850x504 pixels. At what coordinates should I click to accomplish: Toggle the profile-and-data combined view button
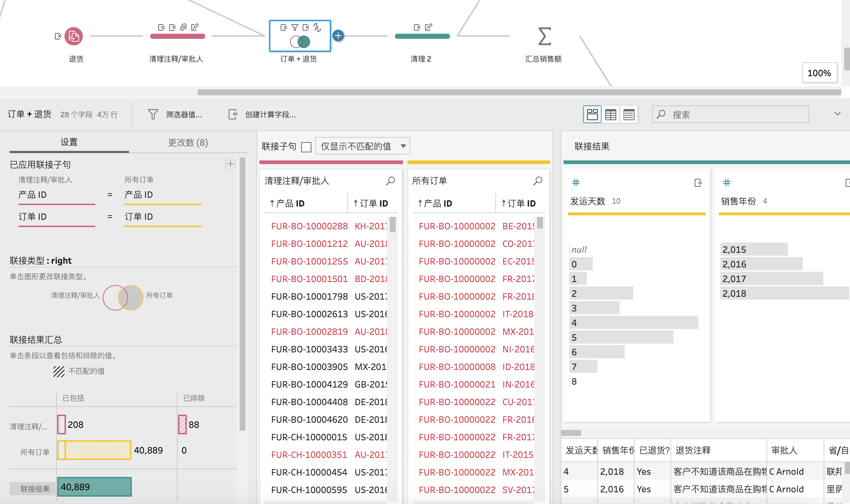(x=592, y=114)
